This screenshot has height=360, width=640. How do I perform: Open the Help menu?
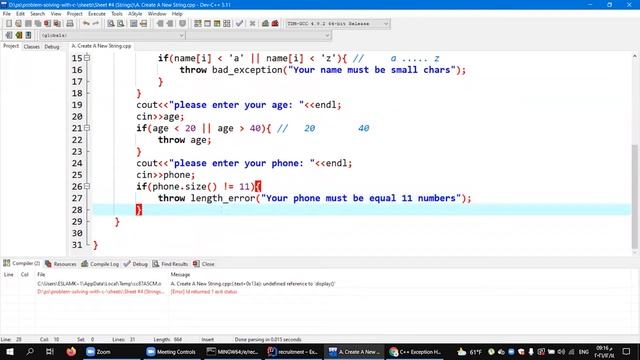click(177, 13)
